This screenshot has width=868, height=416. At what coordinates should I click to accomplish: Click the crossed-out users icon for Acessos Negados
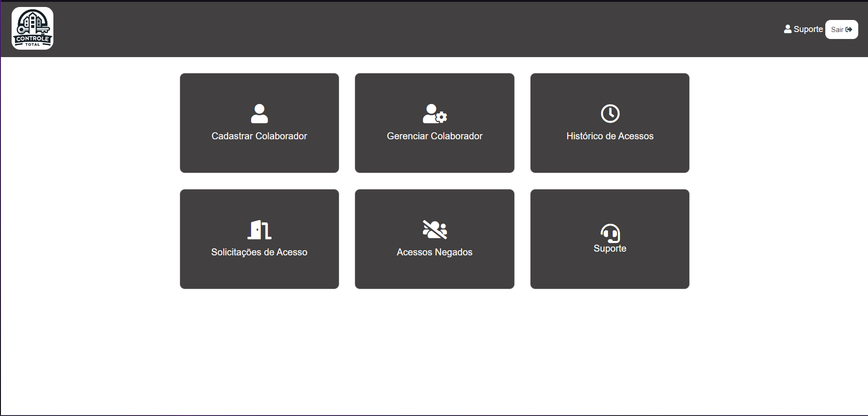(434, 230)
